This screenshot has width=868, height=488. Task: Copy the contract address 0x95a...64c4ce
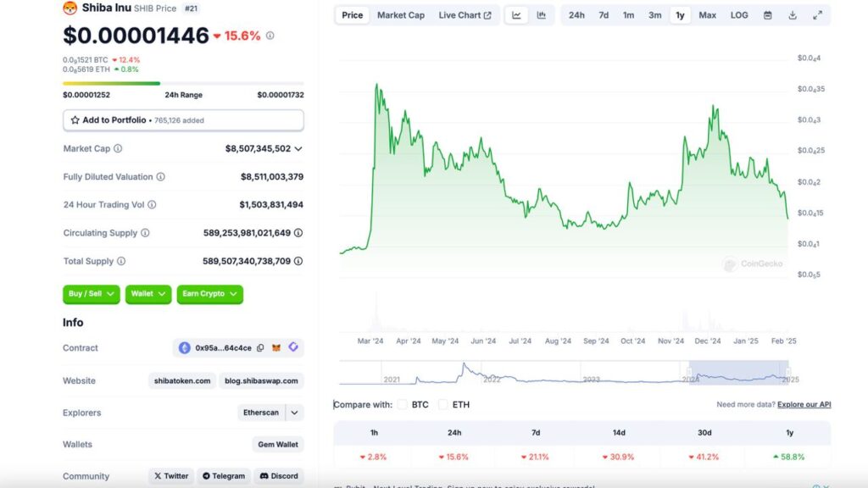(260, 348)
